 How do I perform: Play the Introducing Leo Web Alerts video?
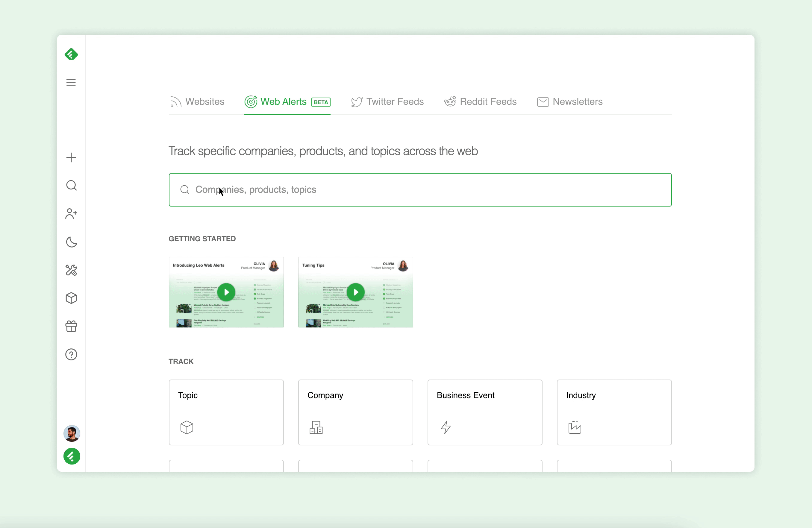pyautogui.click(x=226, y=292)
